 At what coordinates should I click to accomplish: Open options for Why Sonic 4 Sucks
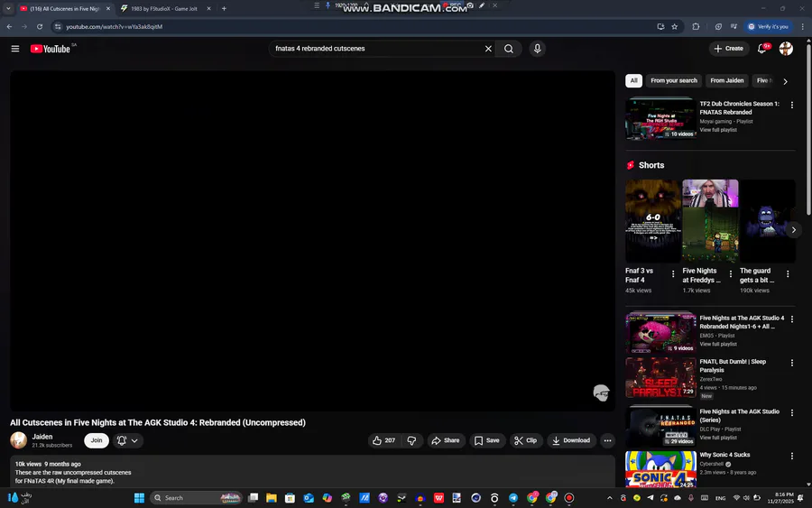click(x=792, y=457)
